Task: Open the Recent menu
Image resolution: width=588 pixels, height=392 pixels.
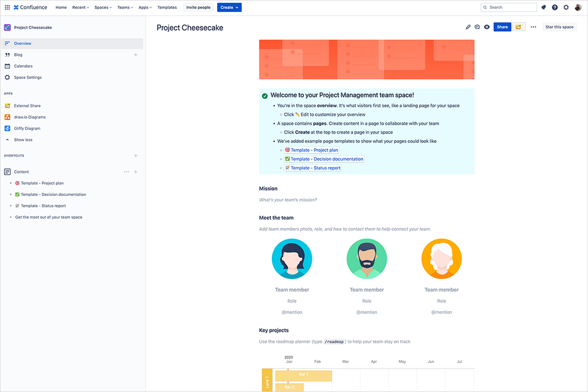Action: 81,7
